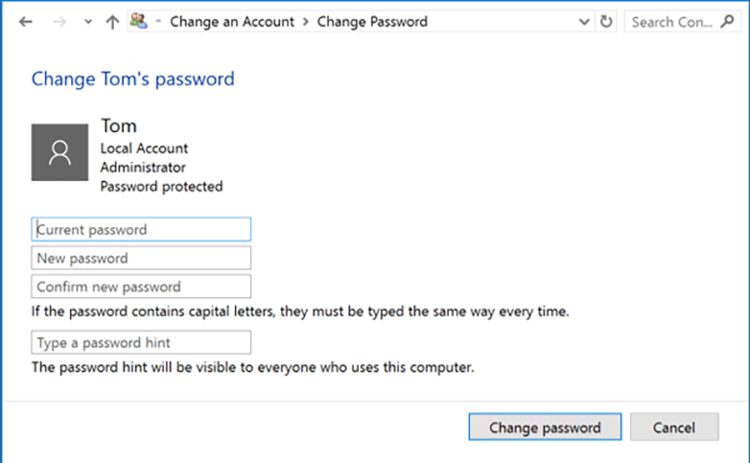Image resolution: width=750 pixels, height=463 pixels.
Task: Click the User Accounts icon in the address bar
Action: (139, 21)
